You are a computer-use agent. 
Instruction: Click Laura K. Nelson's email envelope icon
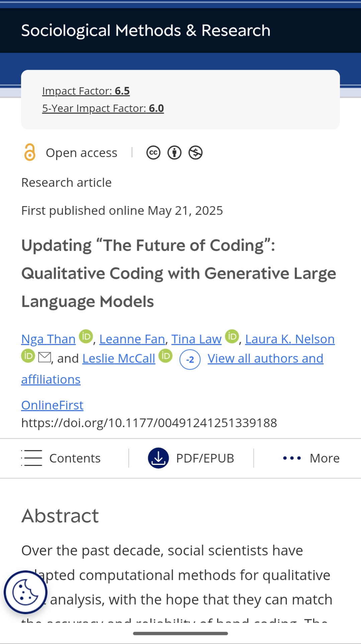pos(44,357)
